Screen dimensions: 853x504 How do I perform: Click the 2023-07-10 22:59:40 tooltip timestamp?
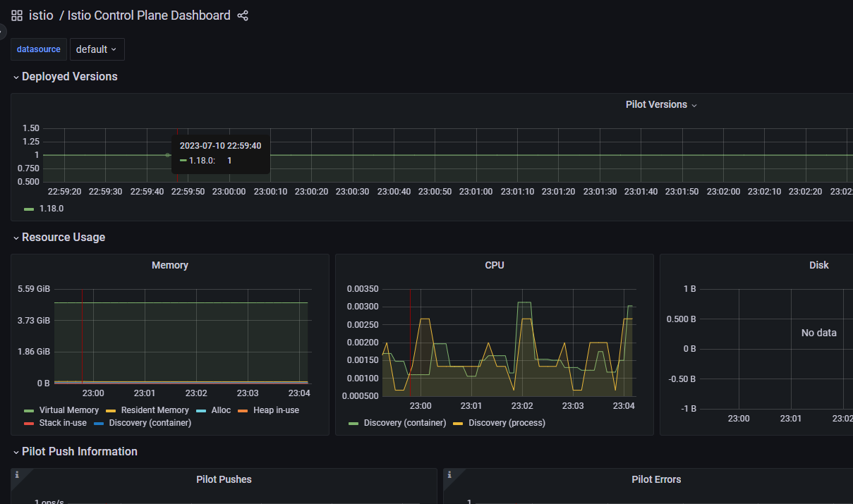click(x=220, y=146)
